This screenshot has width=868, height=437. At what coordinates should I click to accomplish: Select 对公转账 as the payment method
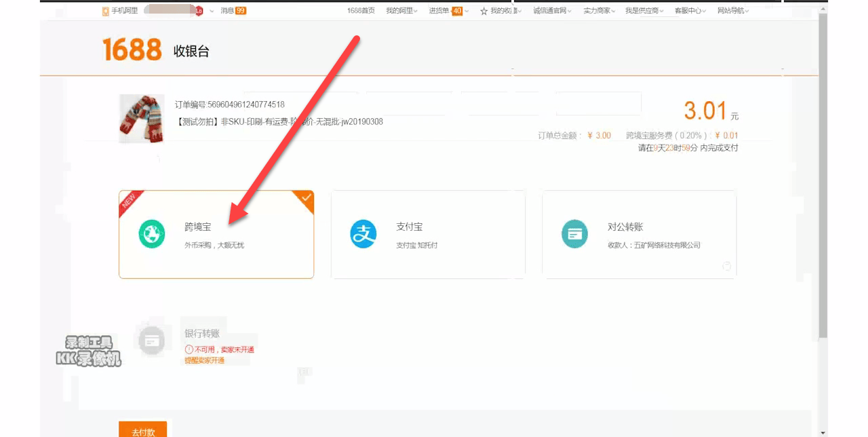tap(639, 234)
